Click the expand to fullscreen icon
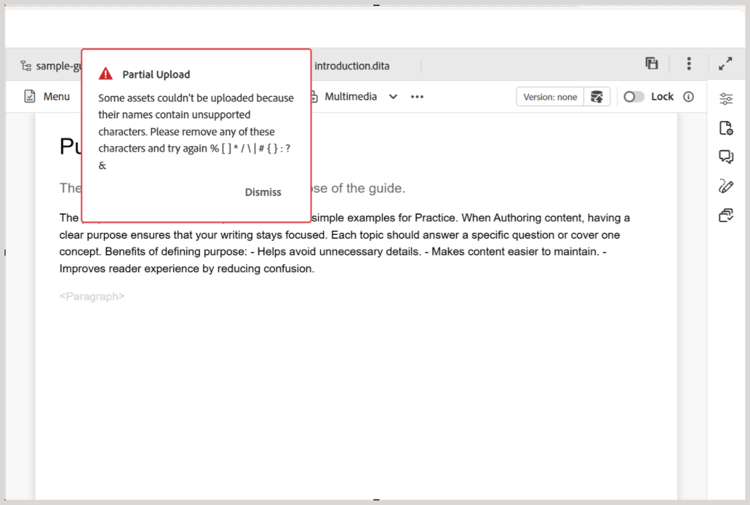 pos(725,64)
